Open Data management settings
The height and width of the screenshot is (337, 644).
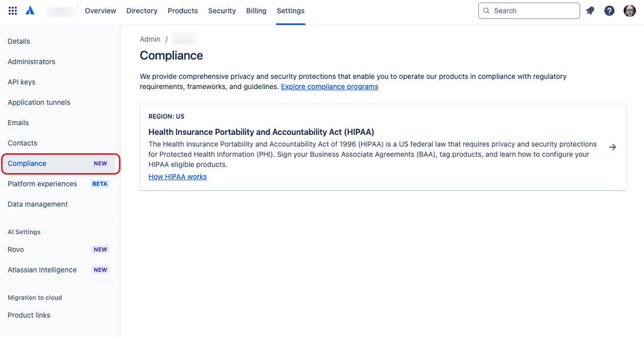coord(37,205)
